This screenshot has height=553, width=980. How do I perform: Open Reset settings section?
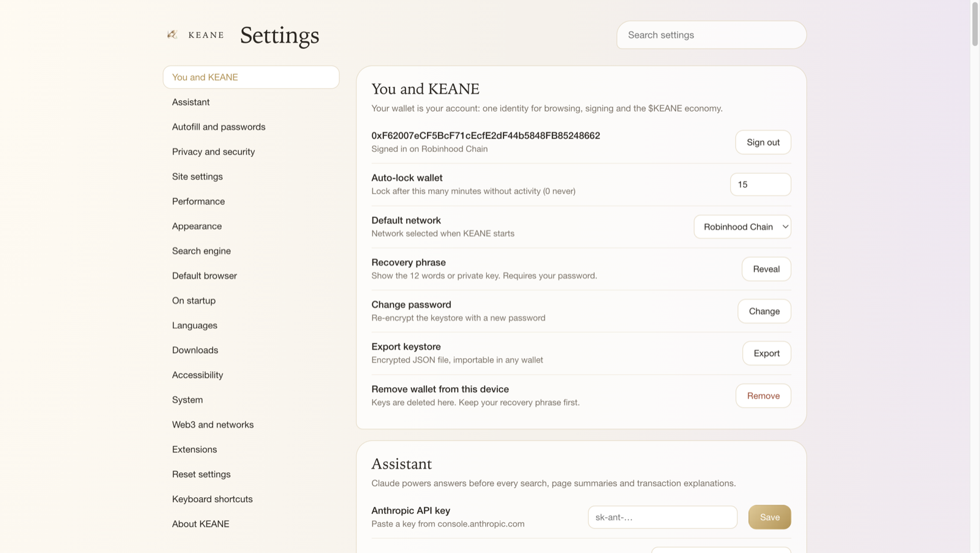point(251,474)
